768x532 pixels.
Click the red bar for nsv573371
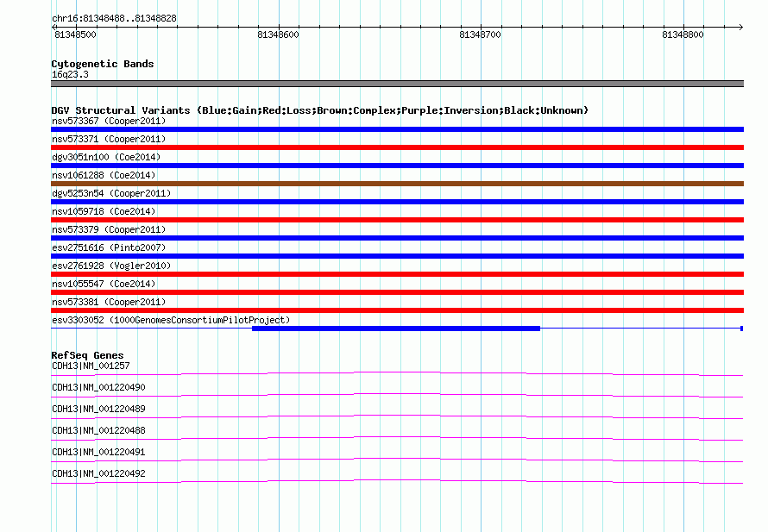397,147
